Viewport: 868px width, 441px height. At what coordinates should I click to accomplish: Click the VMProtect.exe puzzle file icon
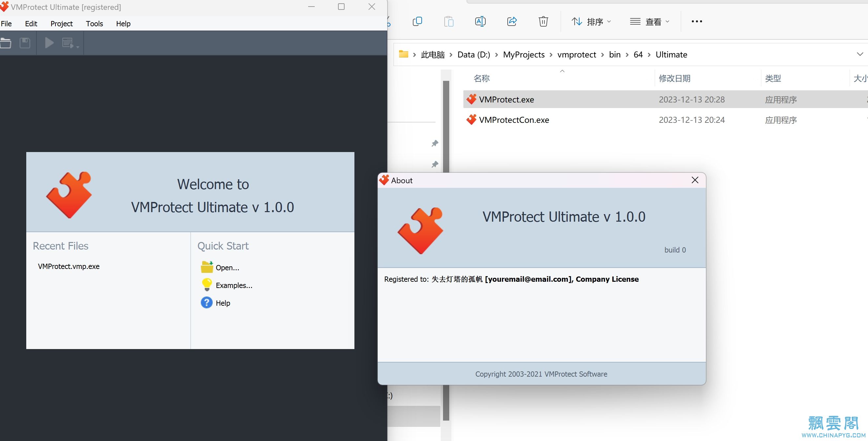point(471,99)
